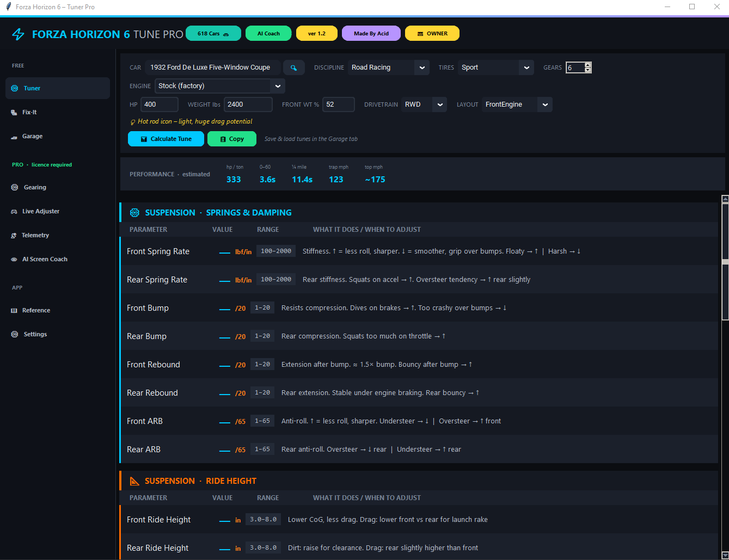Click the top mph value ~175
The width and height of the screenshot is (729, 560).
[375, 180]
